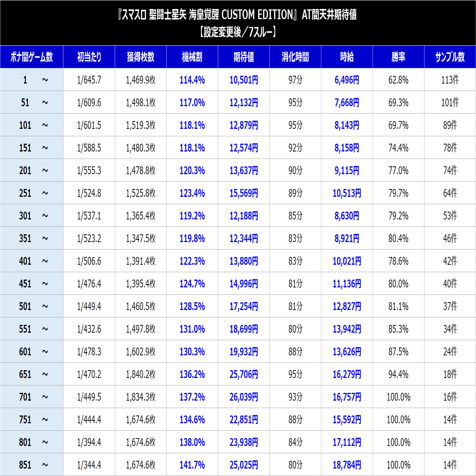
Task: Click the 1,519.3枚 payout cell
Action: tap(141, 125)
